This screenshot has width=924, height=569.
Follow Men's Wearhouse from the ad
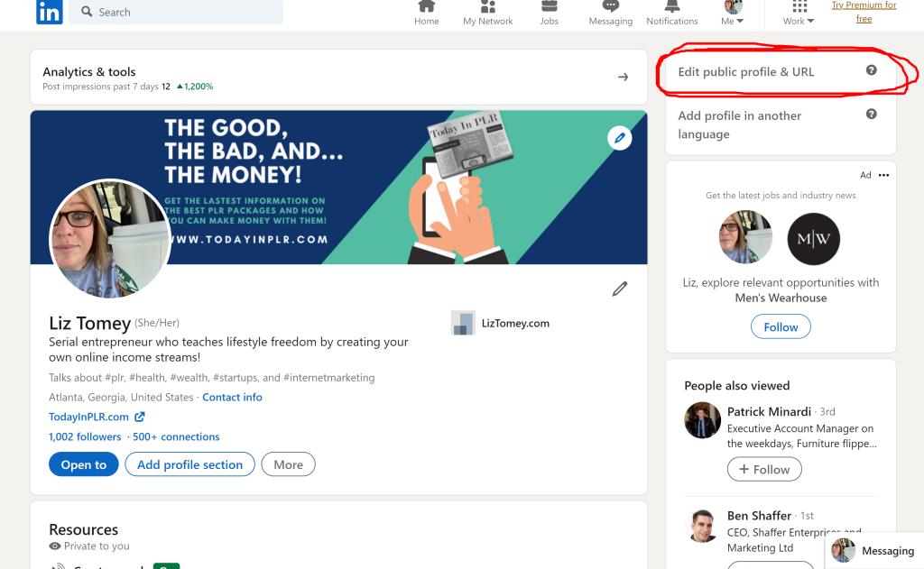[781, 327]
